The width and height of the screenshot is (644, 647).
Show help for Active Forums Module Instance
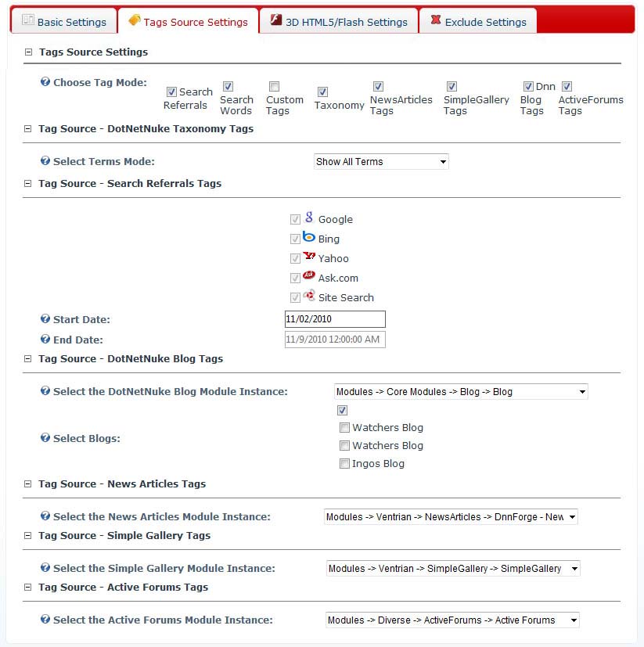(x=45, y=619)
